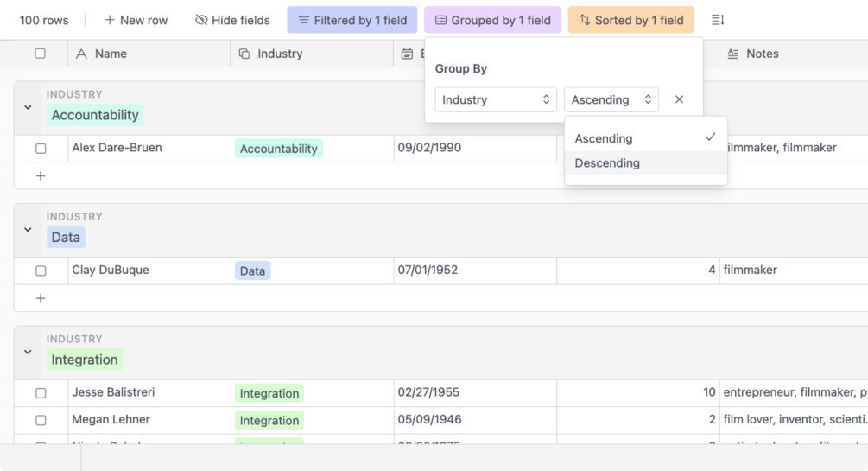Click the date column calendar icon
This screenshot has width=868, height=471.
tap(408, 54)
